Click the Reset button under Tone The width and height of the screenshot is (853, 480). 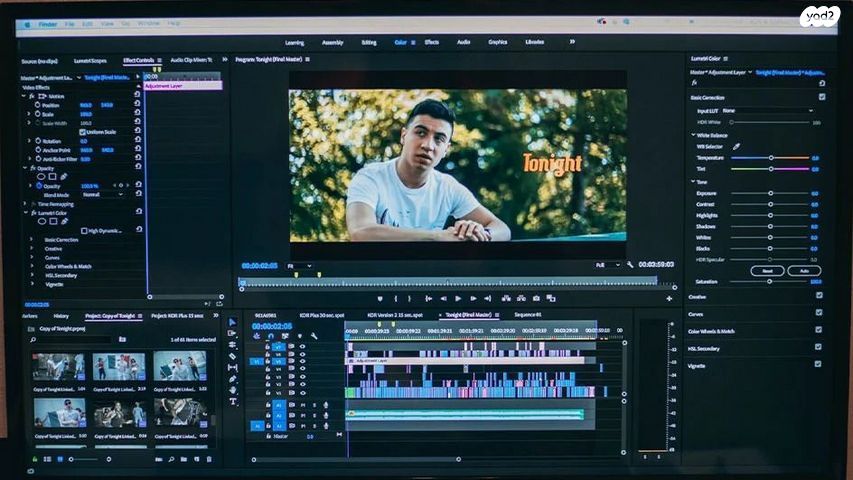pyautogui.click(x=767, y=270)
